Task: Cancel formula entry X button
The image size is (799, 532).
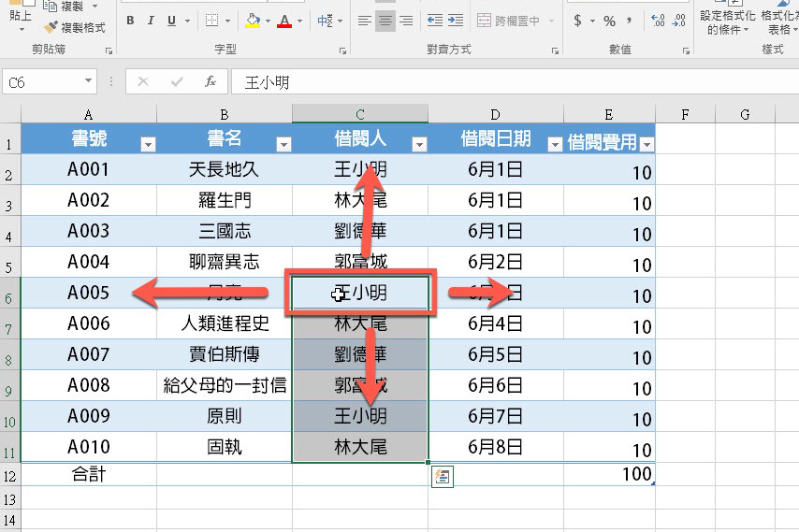Action: [x=143, y=81]
